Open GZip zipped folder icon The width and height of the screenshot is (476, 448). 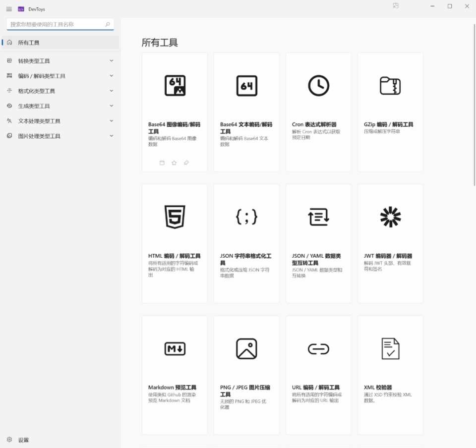[x=390, y=86]
